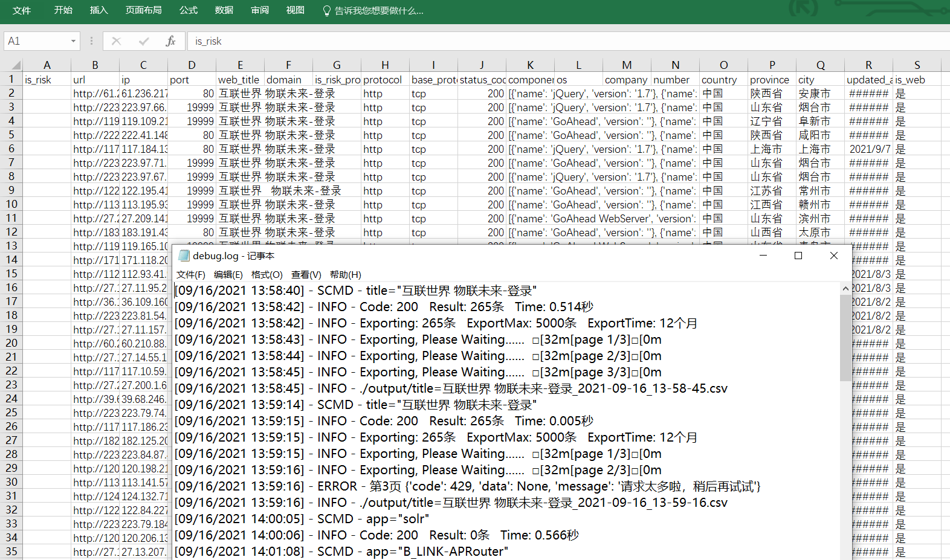Image resolution: width=950 pixels, height=560 pixels.
Task: Open Notepad 格式(O) menu
Action: click(x=267, y=275)
